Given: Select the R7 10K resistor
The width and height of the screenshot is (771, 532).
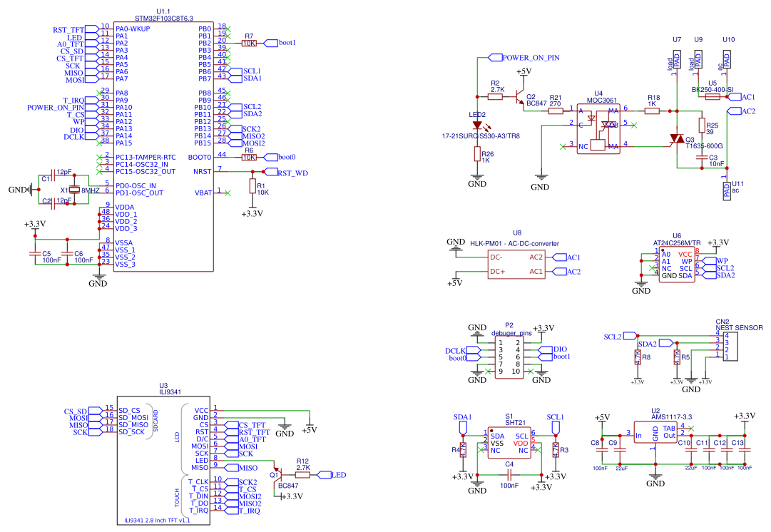Looking at the screenshot, I should click(x=249, y=43).
